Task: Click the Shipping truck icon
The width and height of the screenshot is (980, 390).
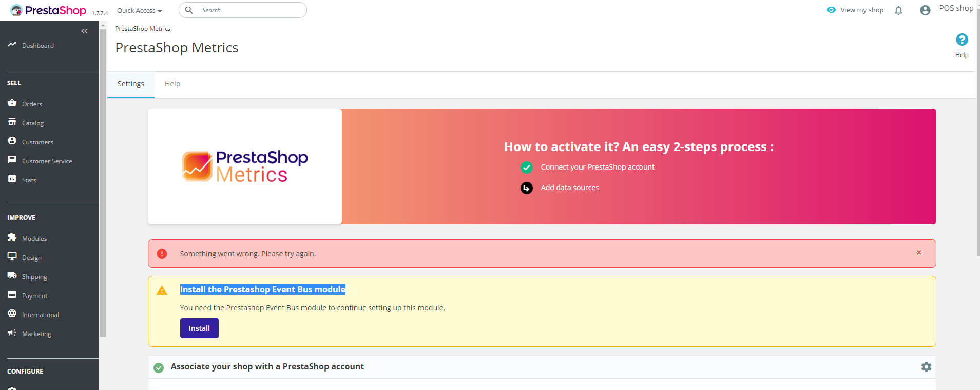Action: click(12, 275)
